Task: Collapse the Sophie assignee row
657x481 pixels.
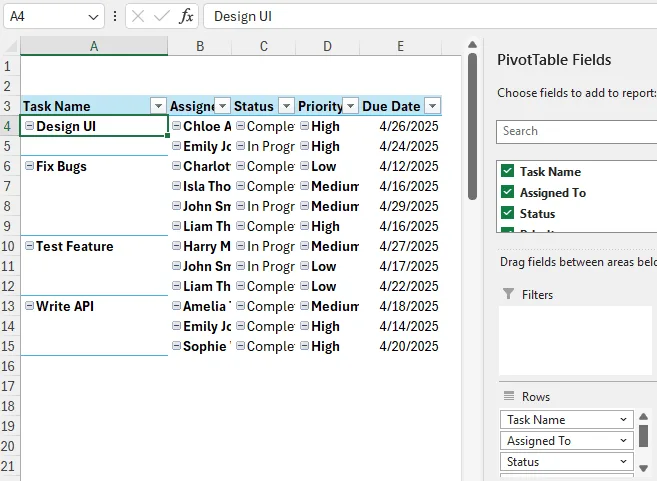Action: [176, 346]
